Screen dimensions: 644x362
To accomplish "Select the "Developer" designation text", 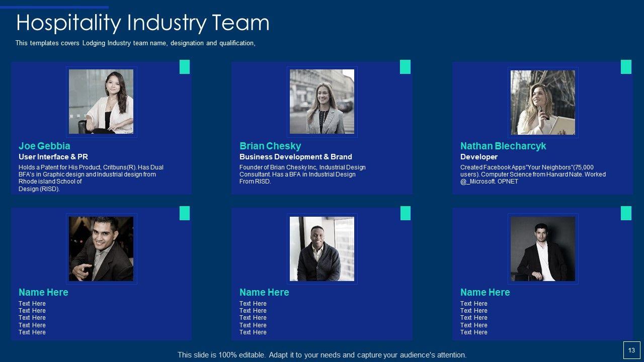I will tap(479, 157).
